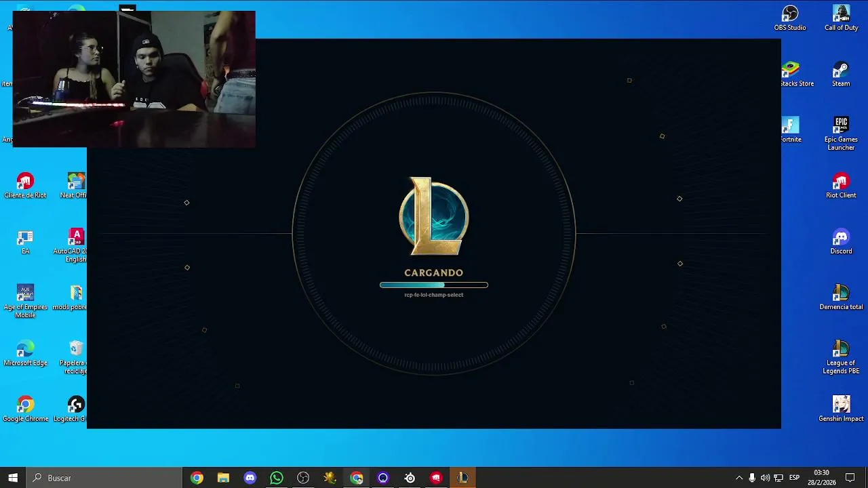
Task: Change ESP input language indicator
Action: pyautogui.click(x=794, y=478)
